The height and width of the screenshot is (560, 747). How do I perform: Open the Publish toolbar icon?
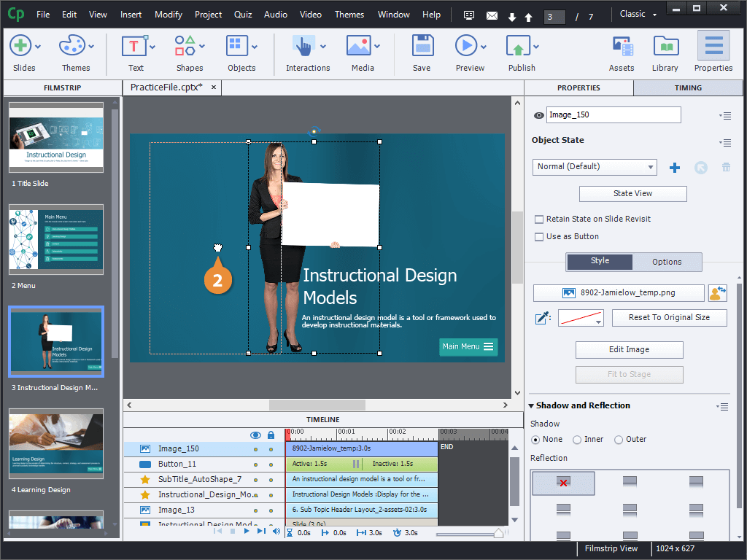(518, 46)
